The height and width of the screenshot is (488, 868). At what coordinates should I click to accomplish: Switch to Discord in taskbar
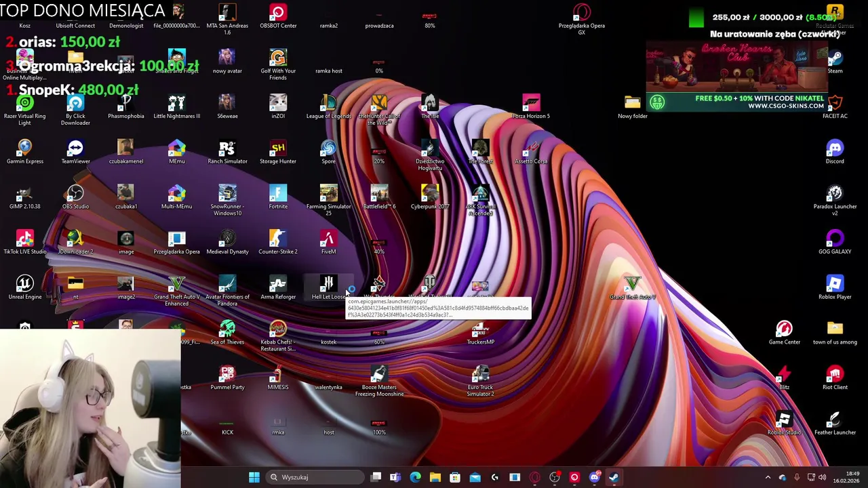(x=594, y=477)
